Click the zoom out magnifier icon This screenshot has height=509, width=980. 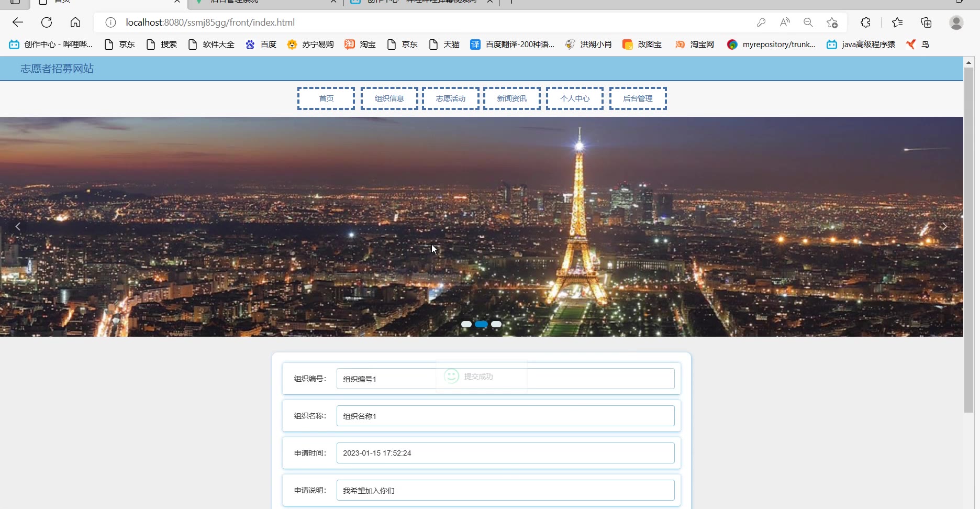tap(808, 23)
